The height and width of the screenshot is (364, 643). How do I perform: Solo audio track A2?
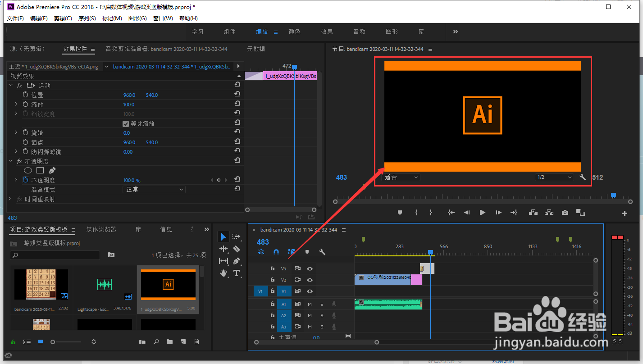pyautogui.click(x=322, y=316)
